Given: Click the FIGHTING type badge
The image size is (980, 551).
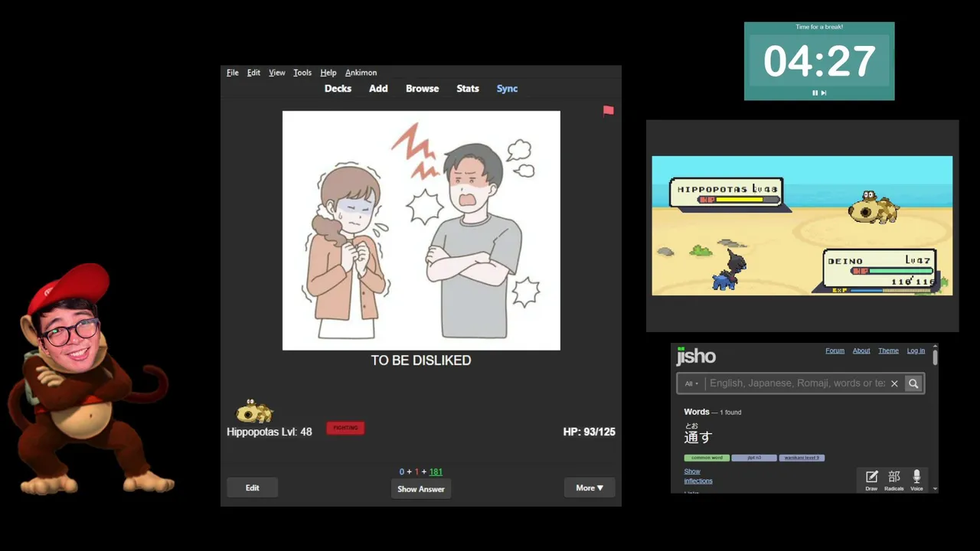Looking at the screenshot, I should (x=345, y=428).
